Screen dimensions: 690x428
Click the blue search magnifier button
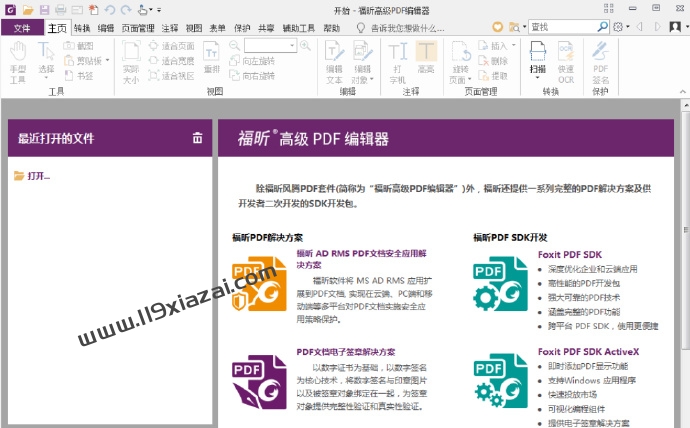[602, 27]
